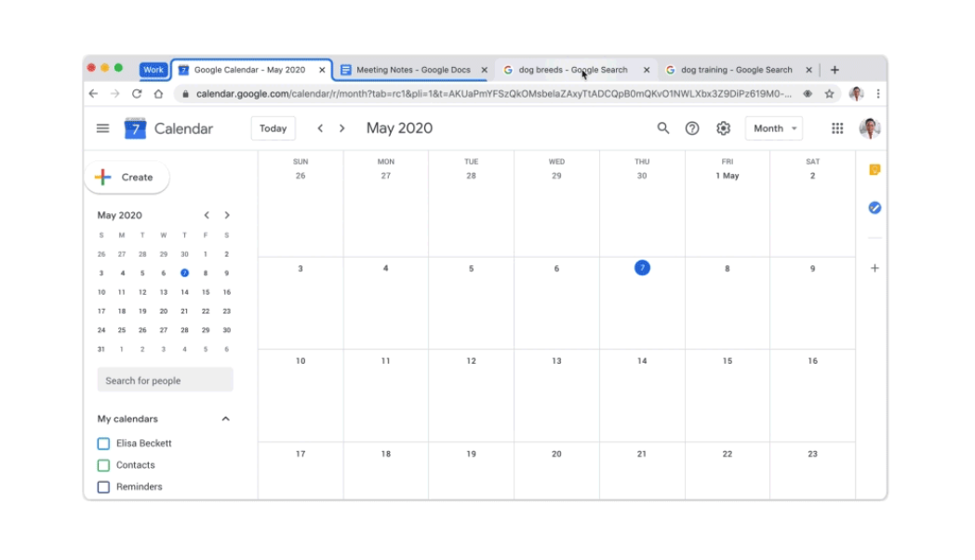Show previous month in mini calendar
975x560 pixels.
tap(207, 215)
